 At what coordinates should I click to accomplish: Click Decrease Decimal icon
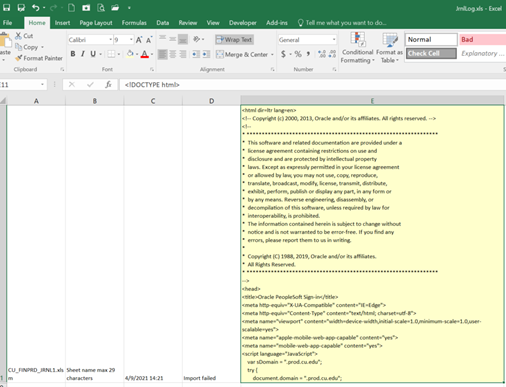[332, 54]
